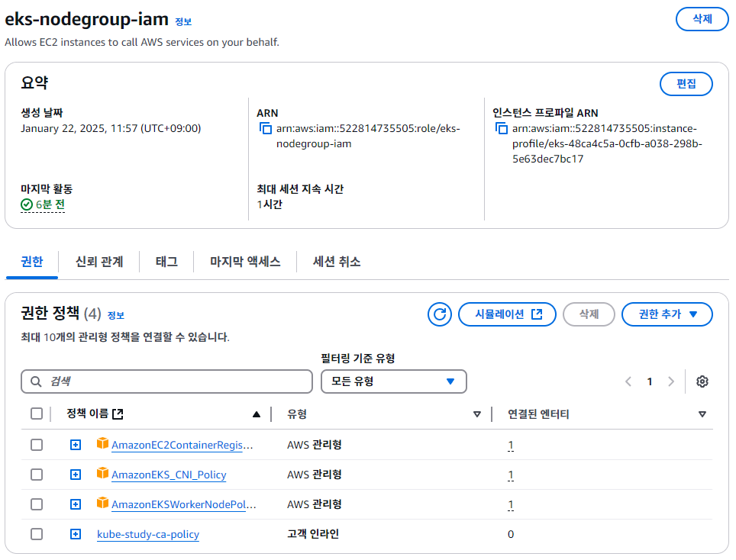Open 정보 link next to eks-nodegroup-iam title
Viewport: 736px width, 560px height.
coord(183,21)
